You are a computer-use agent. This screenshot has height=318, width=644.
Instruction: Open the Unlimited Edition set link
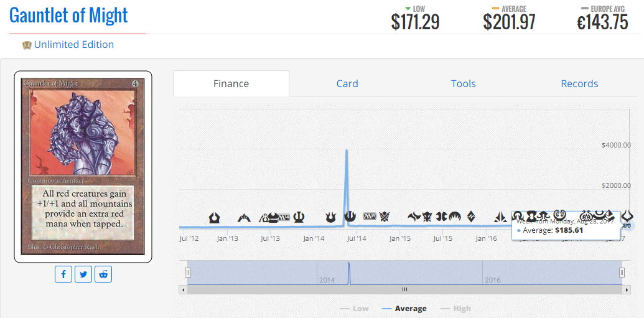click(x=74, y=44)
